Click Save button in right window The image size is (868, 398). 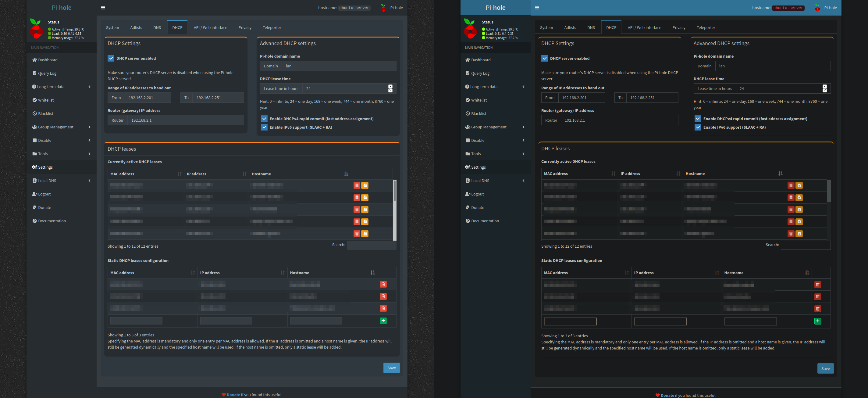point(826,369)
